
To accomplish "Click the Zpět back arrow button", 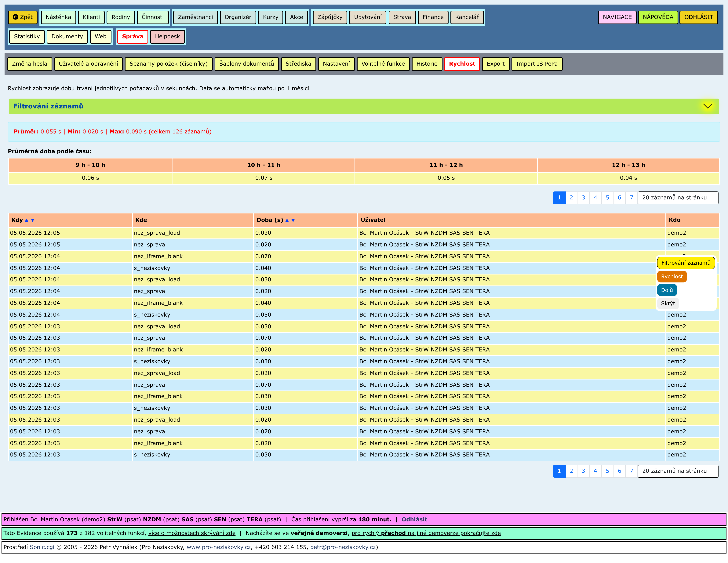I will tap(23, 17).
